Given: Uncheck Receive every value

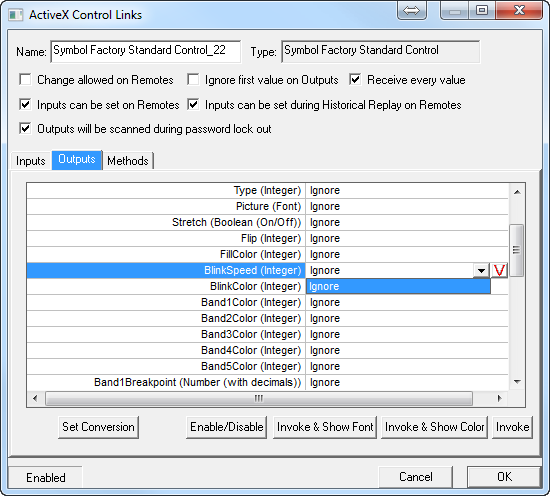Looking at the screenshot, I should click(355, 80).
